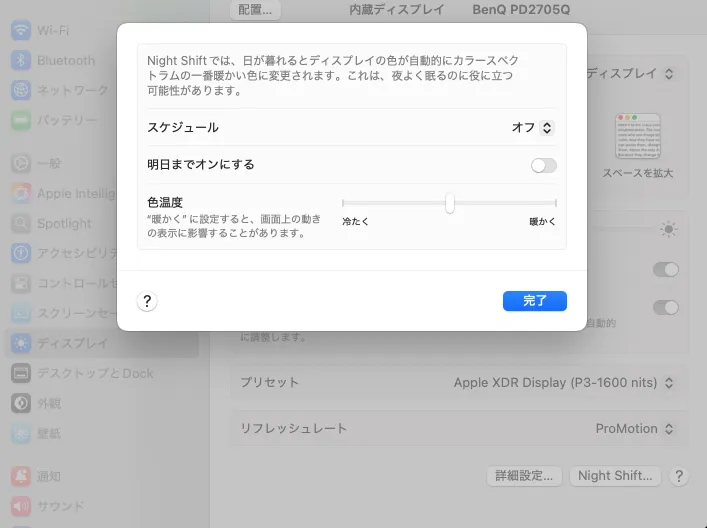
Task: Toggle the lower switch behind the dialog
Action: pyautogui.click(x=666, y=308)
